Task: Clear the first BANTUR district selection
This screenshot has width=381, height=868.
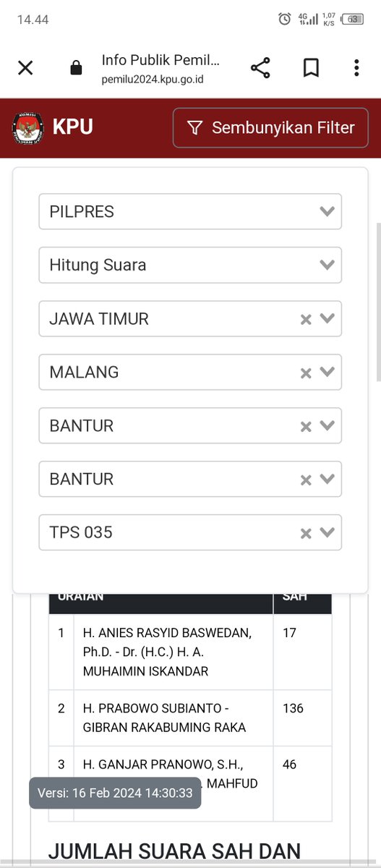Action: tap(306, 426)
